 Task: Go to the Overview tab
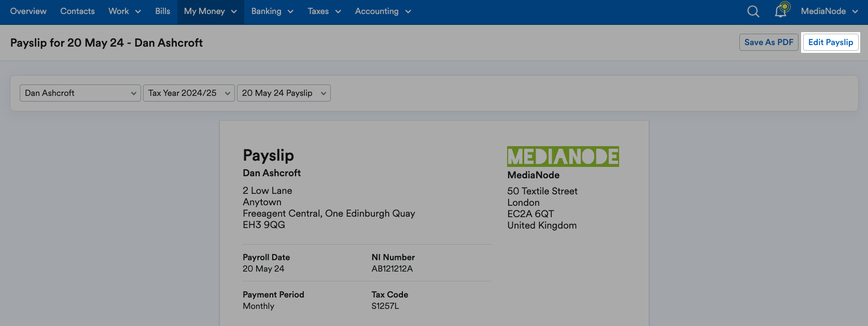click(x=29, y=11)
